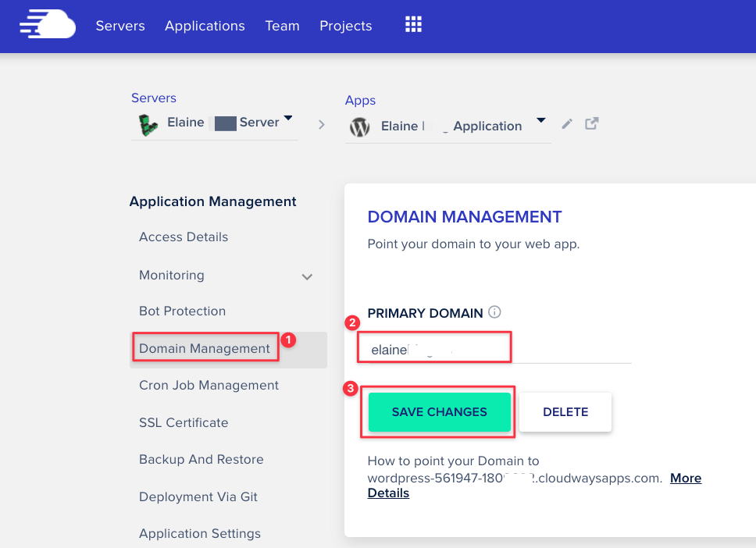Viewport: 756px width, 548px height.
Task: Open the Elaine Application dropdown arrow
Action: point(541,120)
